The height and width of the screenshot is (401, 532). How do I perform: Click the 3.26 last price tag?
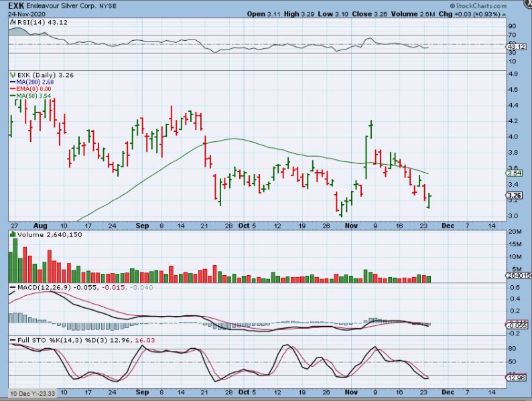pyautogui.click(x=515, y=195)
